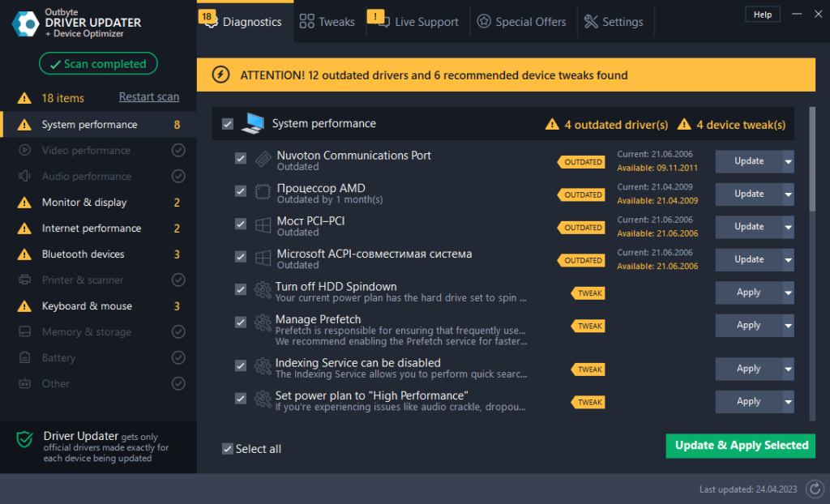Click the Help button
This screenshot has width=830, height=504.
pyautogui.click(x=763, y=15)
